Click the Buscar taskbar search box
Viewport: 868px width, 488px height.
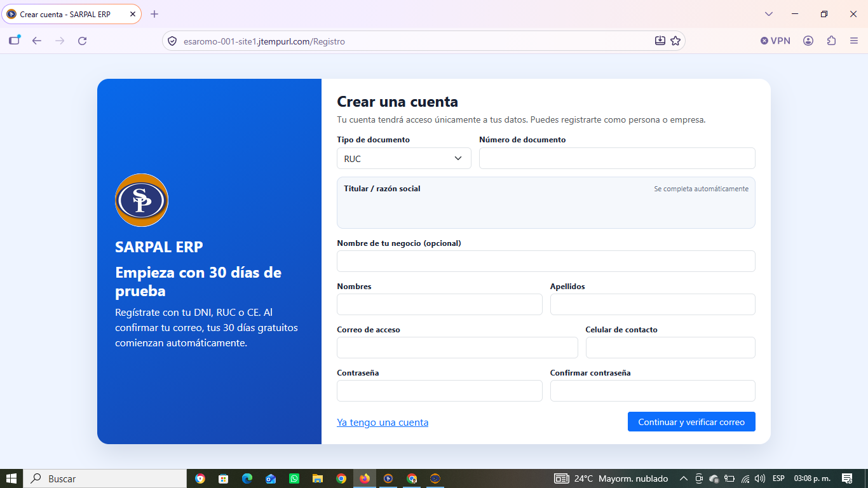click(x=105, y=478)
